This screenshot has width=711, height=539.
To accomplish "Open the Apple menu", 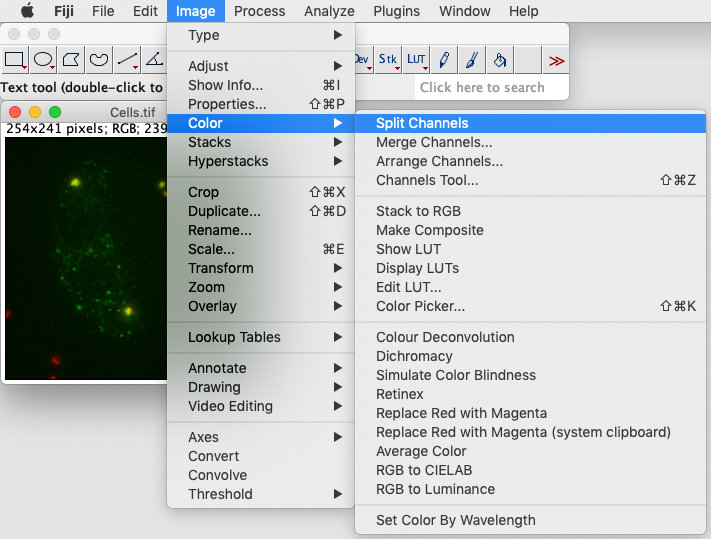I will 27,11.
